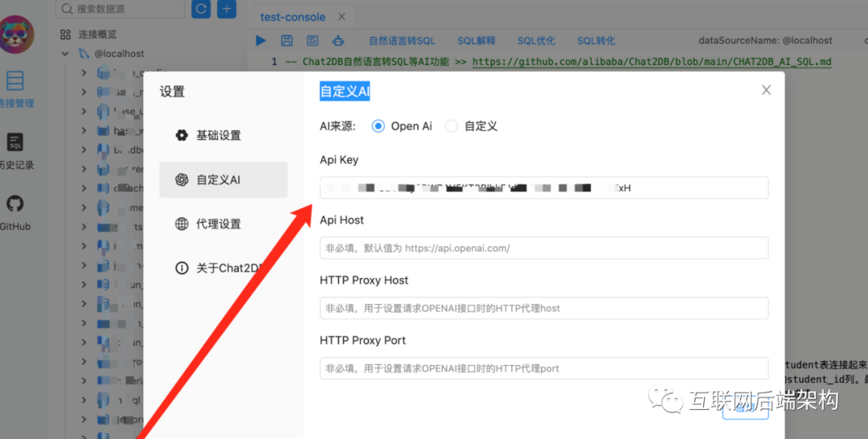Screen dimensions: 868x439
Task: Open 连接管理 in the left sidebar
Action: tap(15, 88)
